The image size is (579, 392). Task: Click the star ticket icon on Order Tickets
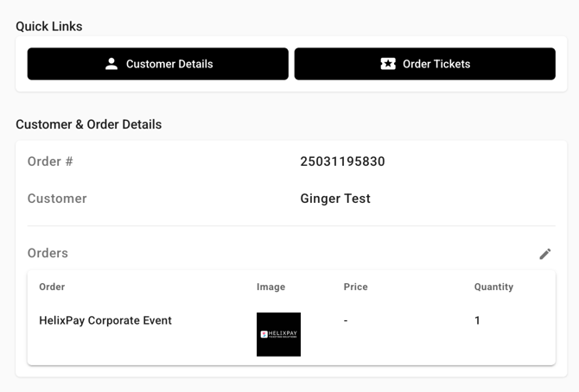(x=388, y=64)
